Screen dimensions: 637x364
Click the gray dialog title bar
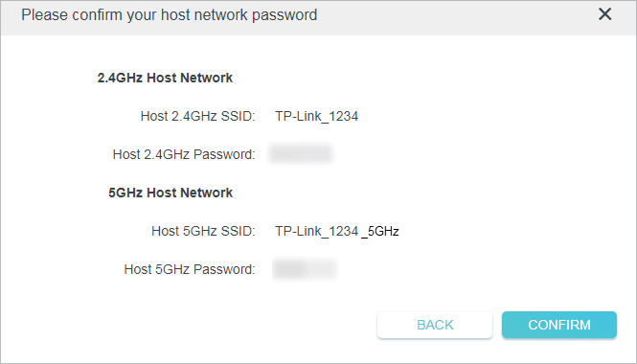(318, 17)
